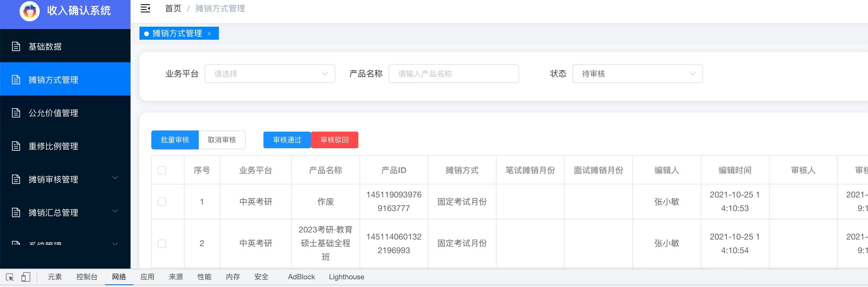Open the 状态 待审核 dropdown

pos(638,74)
